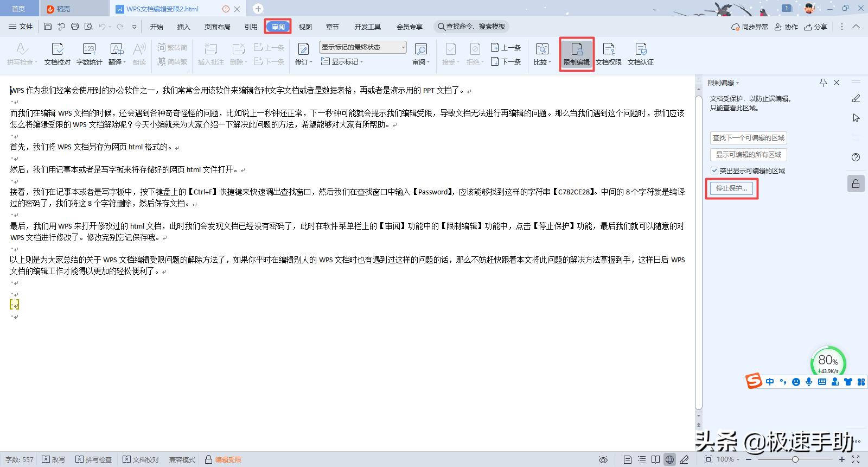Click the selection cursor icon in right sidebar
Screen dimensions: 868x467
pyautogui.click(x=856, y=118)
